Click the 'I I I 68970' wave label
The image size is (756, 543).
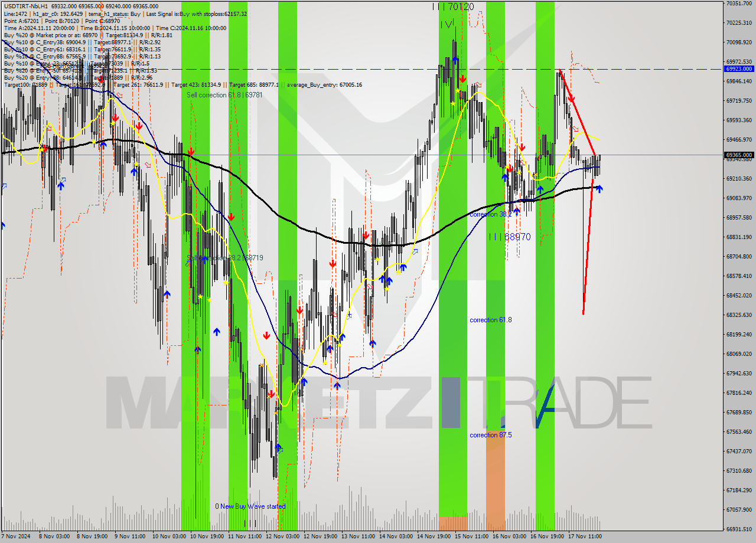point(509,237)
